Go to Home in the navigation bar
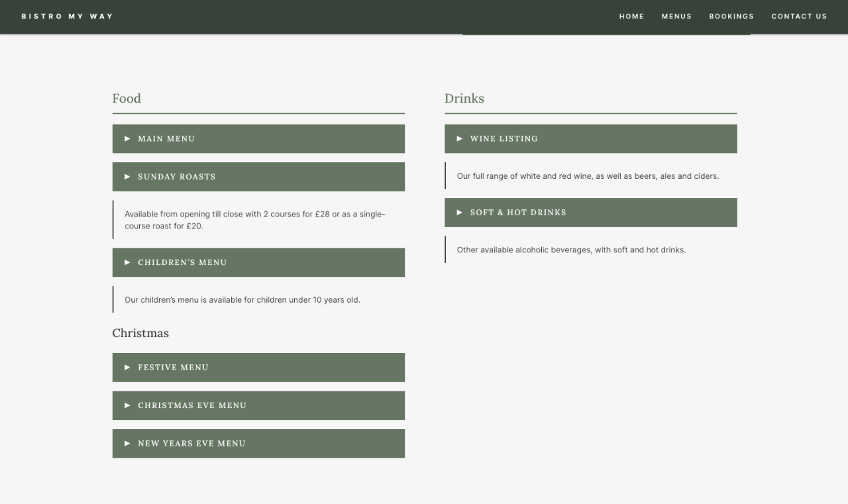This screenshot has height=504, width=848. pyautogui.click(x=631, y=17)
